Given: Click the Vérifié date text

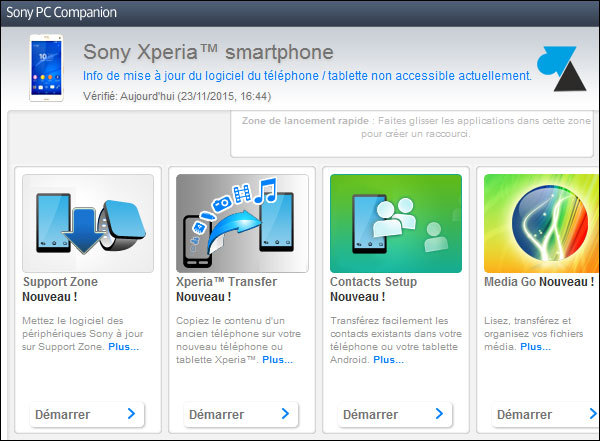Looking at the screenshot, I should (177, 96).
